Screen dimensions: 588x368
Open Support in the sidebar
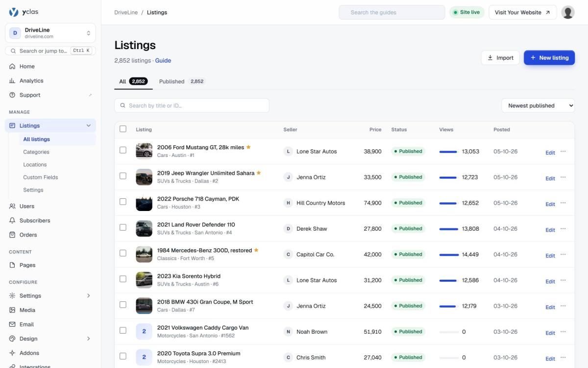tap(50, 95)
